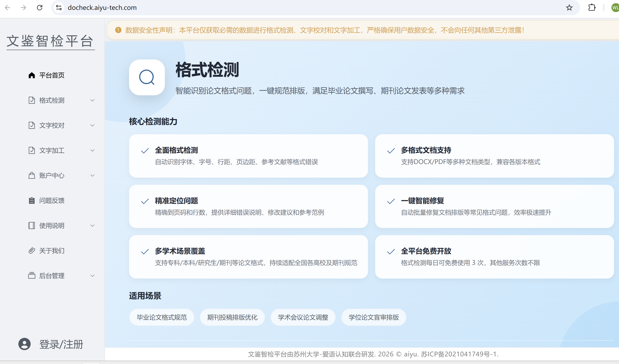Expand the 格式检测 sidebar menu chevron
The image size is (619, 364).
click(92, 100)
